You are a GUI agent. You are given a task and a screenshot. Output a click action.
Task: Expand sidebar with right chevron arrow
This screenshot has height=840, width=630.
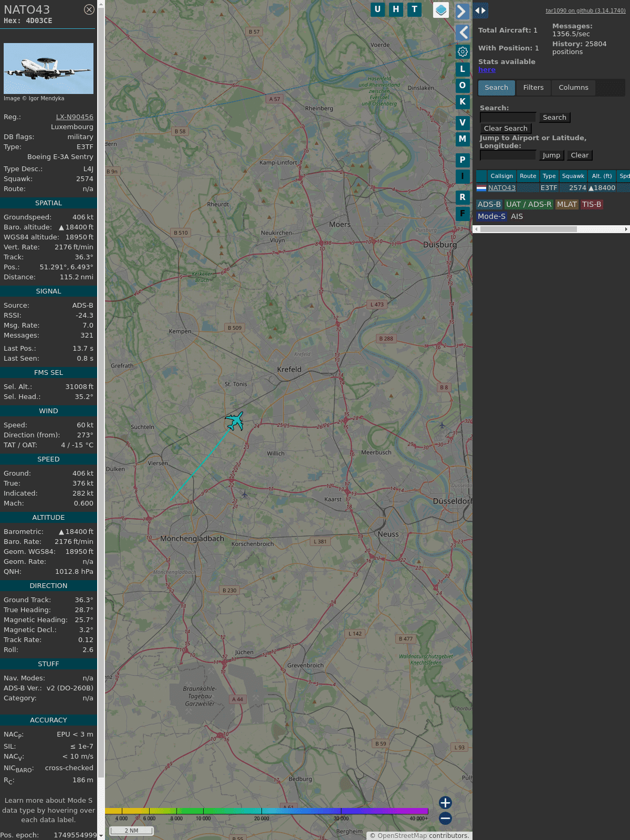(462, 11)
